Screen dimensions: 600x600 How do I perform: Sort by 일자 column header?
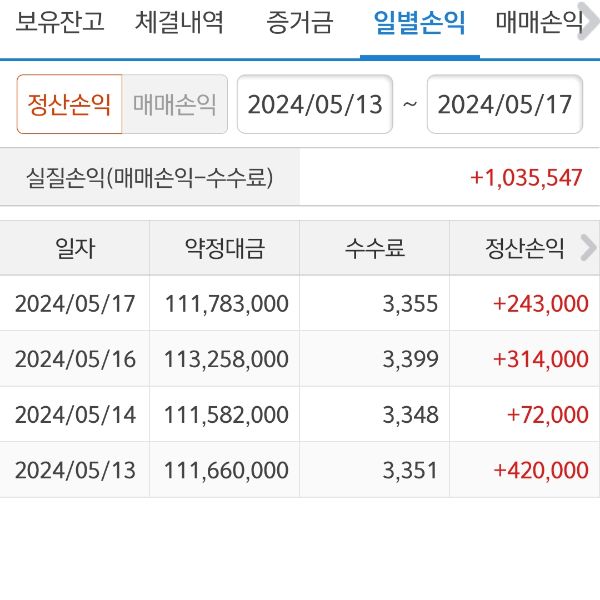coord(75,249)
